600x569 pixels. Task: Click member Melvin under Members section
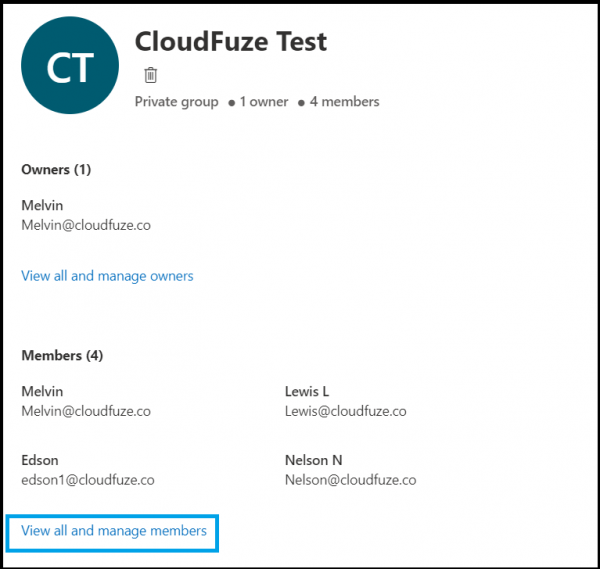click(42, 391)
